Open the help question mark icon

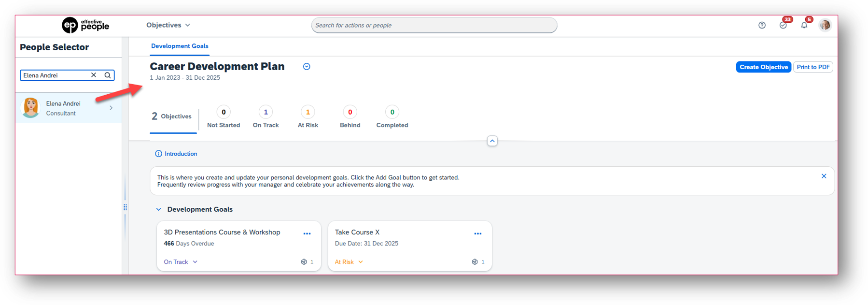click(x=762, y=25)
